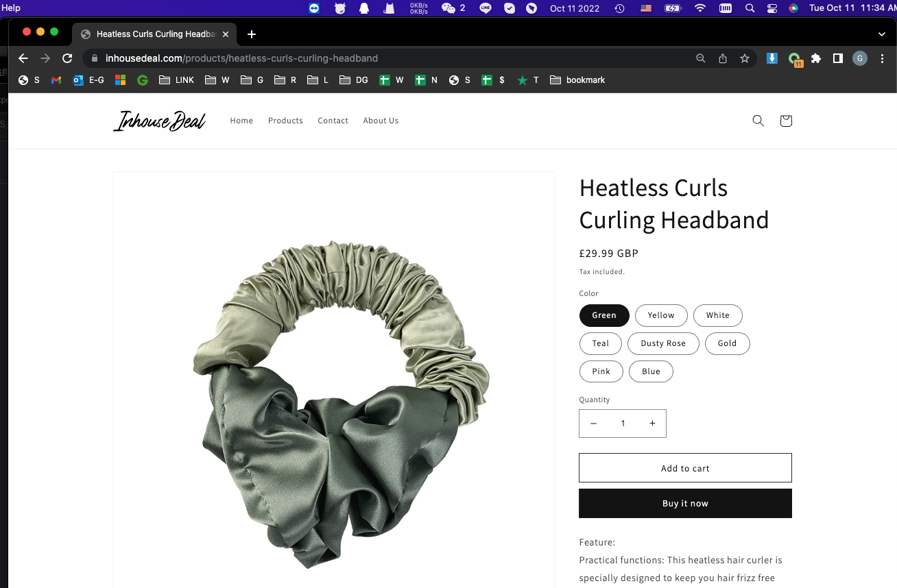Click the Add to cart button
This screenshot has height=588, width=897.
click(685, 468)
